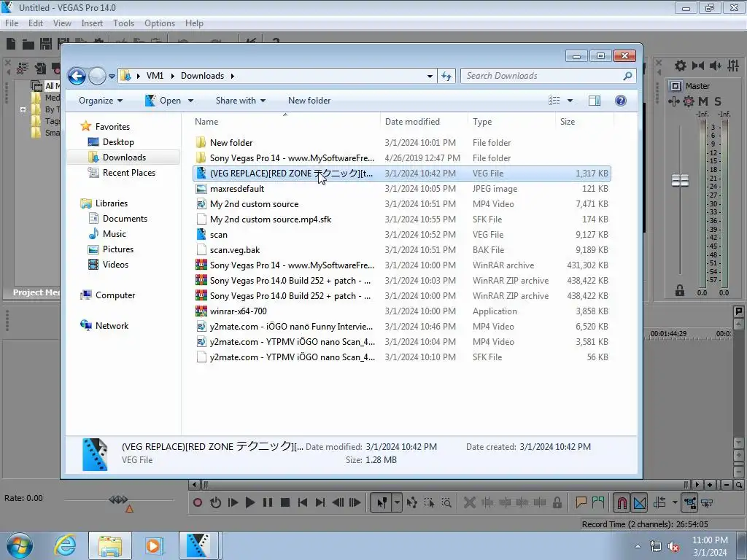The height and width of the screenshot is (560, 747).
Task: Open the Edit menu in VEGAS
Action: coord(35,23)
